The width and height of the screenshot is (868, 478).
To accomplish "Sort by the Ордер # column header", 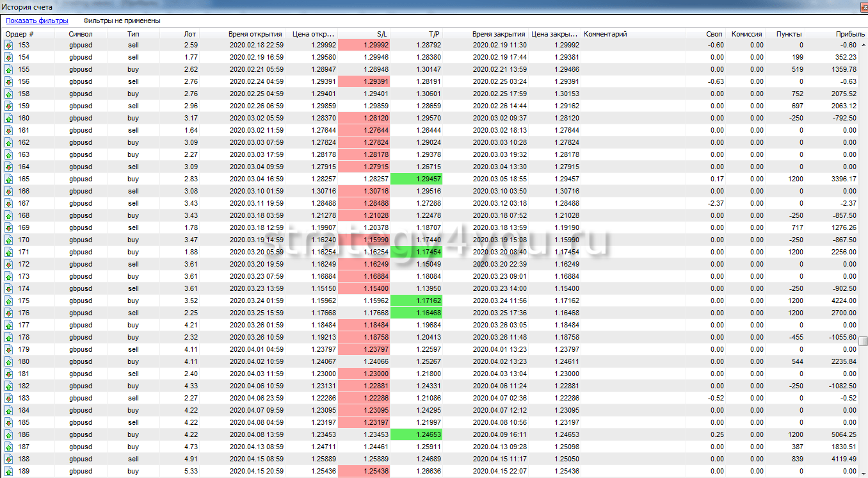I will click(x=19, y=34).
